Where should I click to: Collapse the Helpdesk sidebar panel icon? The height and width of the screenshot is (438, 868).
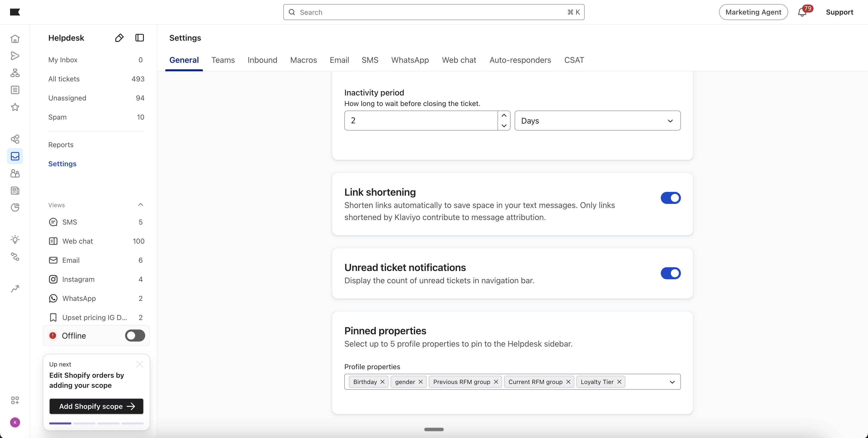point(139,38)
